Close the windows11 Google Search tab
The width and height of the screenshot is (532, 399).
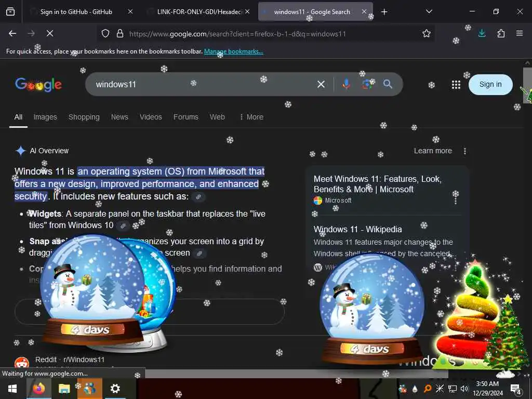364,12
